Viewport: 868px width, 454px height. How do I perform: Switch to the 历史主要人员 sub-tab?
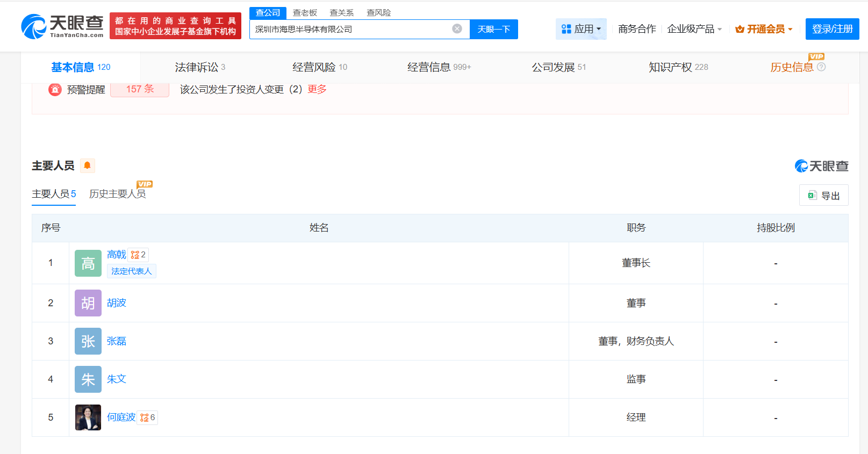coord(118,194)
